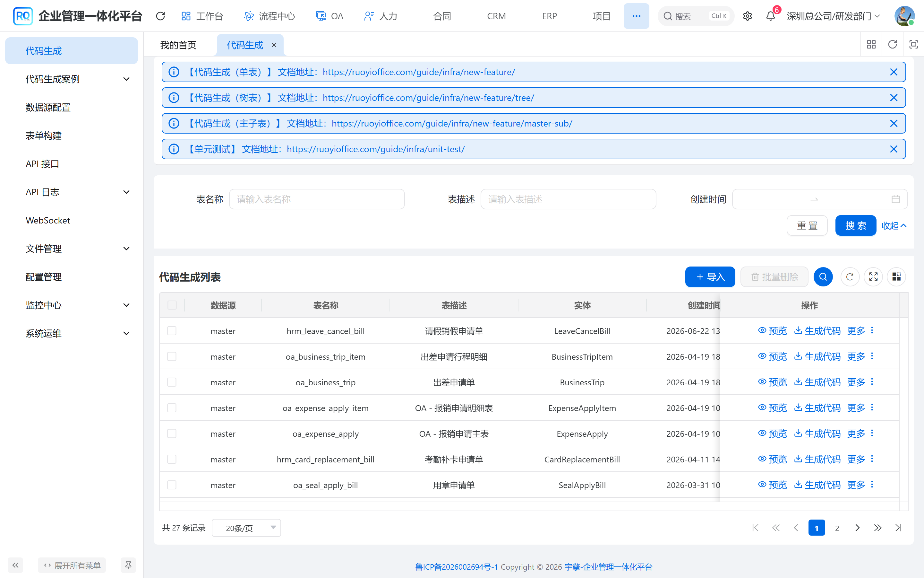Open CRM top menu
This screenshot has height=578, width=924.
click(x=496, y=16)
